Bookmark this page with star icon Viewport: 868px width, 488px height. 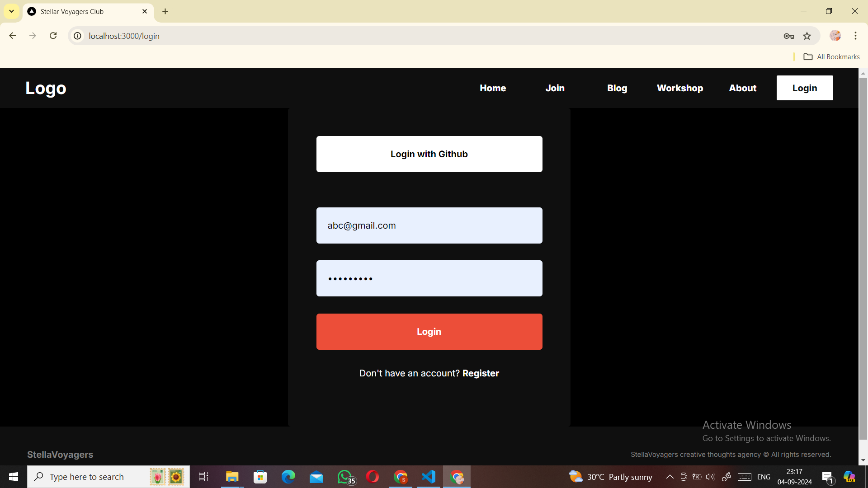click(x=807, y=36)
